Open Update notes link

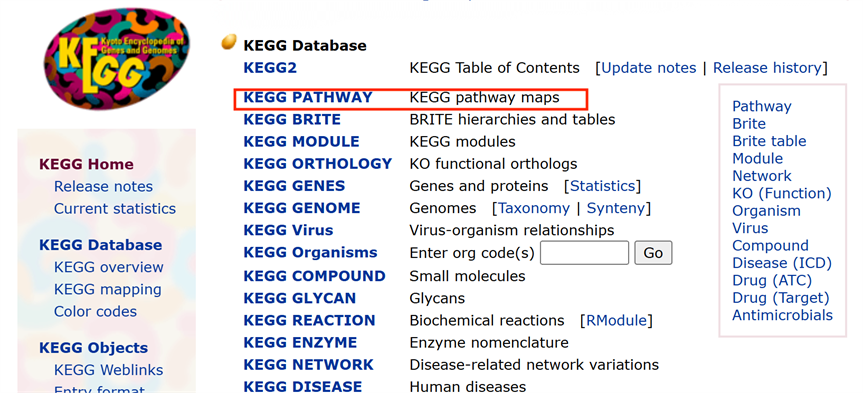[648, 68]
